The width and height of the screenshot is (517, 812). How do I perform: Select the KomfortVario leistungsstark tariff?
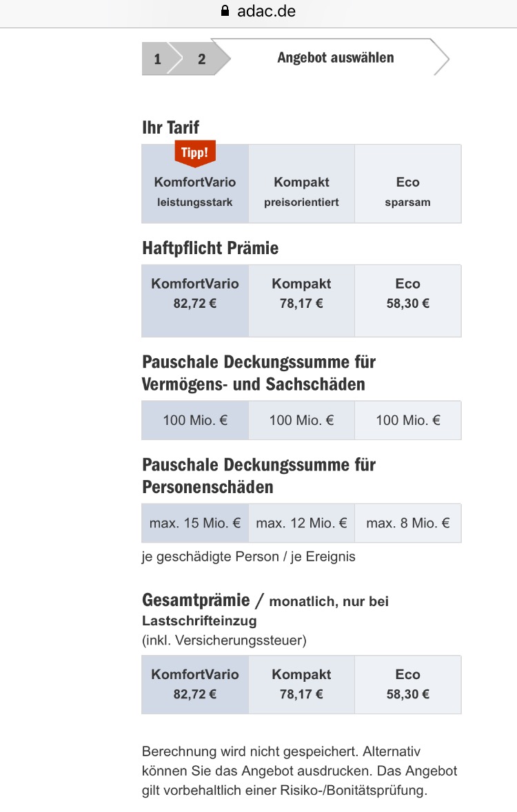(x=194, y=191)
